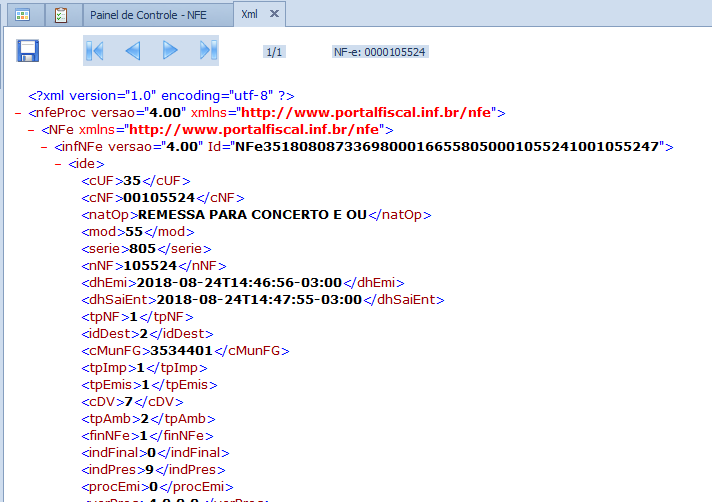Click the tpEmis element line
The width and height of the screenshot is (712, 502).
tap(149, 385)
